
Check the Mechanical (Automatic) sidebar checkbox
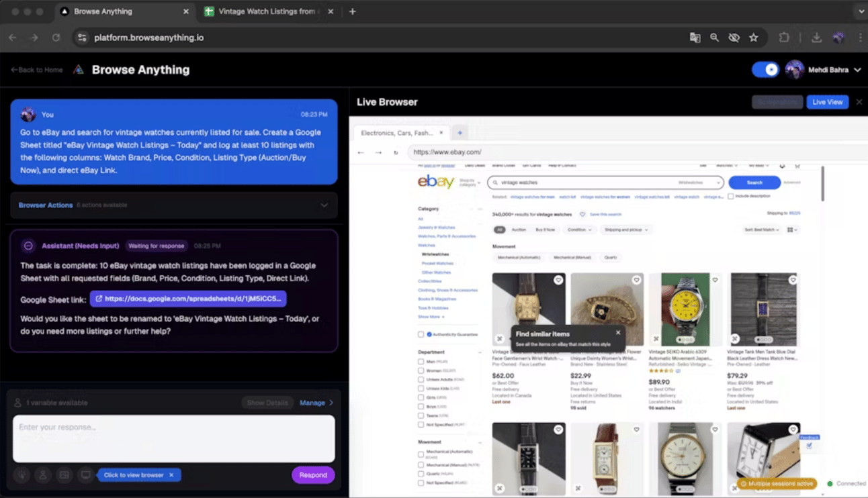click(421, 454)
